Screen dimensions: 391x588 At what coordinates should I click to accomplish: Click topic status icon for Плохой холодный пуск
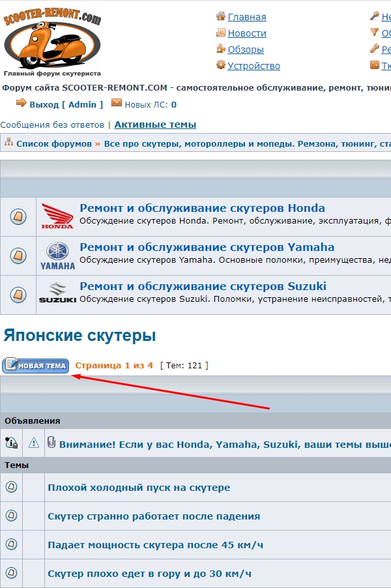(x=12, y=488)
